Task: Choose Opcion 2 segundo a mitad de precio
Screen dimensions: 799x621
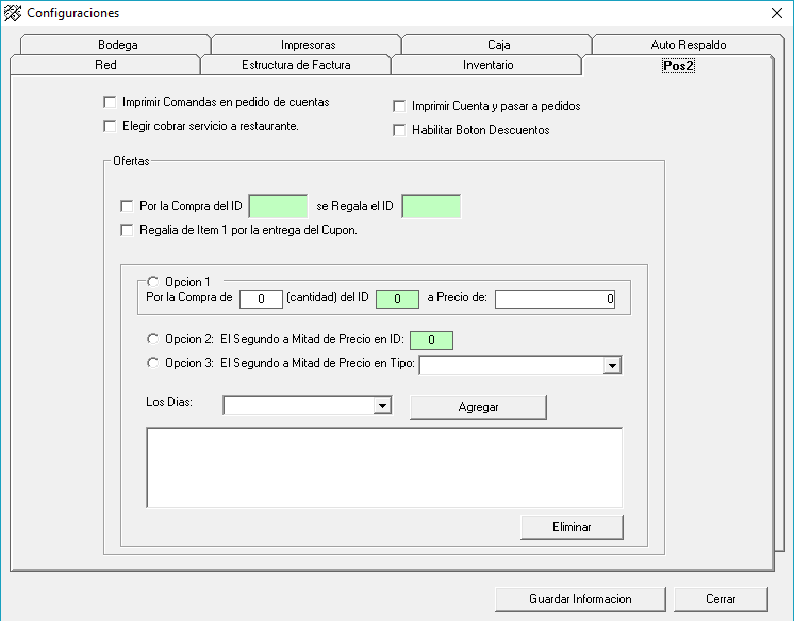Action: click(153, 339)
